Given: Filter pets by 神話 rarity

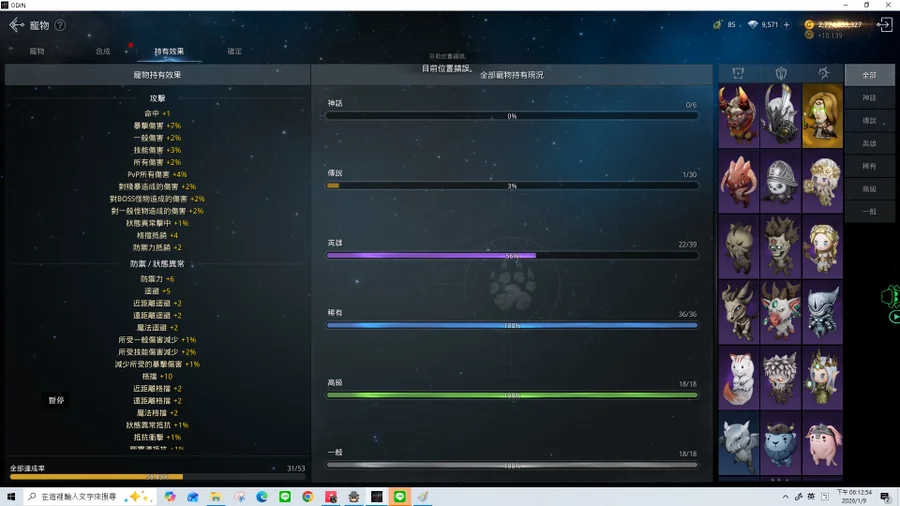Looking at the screenshot, I should pyautogui.click(x=869, y=98).
